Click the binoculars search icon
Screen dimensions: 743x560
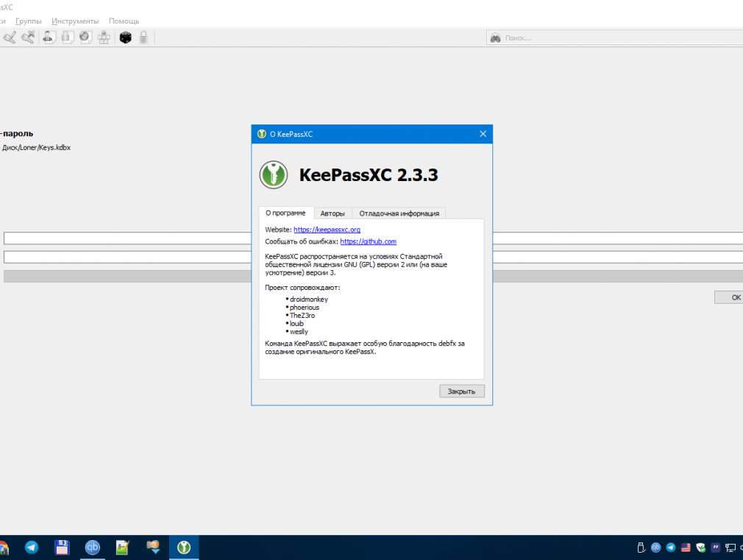(x=496, y=38)
